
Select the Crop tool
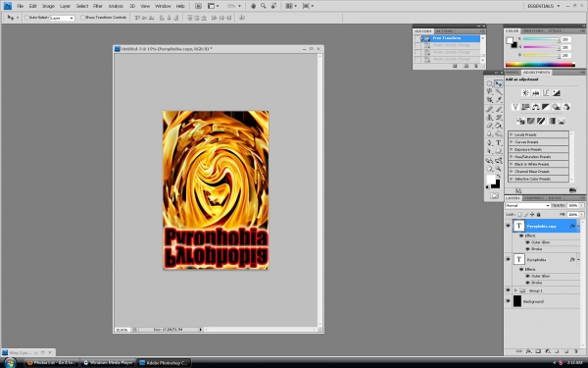pyautogui.click(x=489, y=100)
